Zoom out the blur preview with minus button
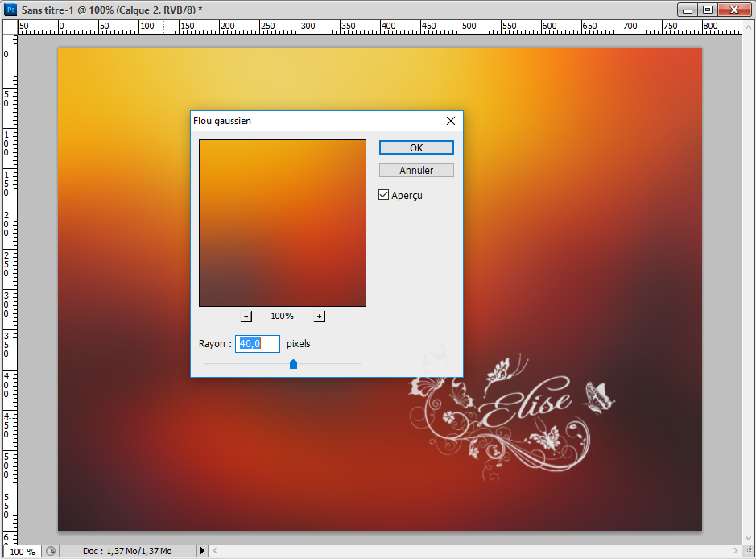Screen dimensions: 756x559 (246, 317)
